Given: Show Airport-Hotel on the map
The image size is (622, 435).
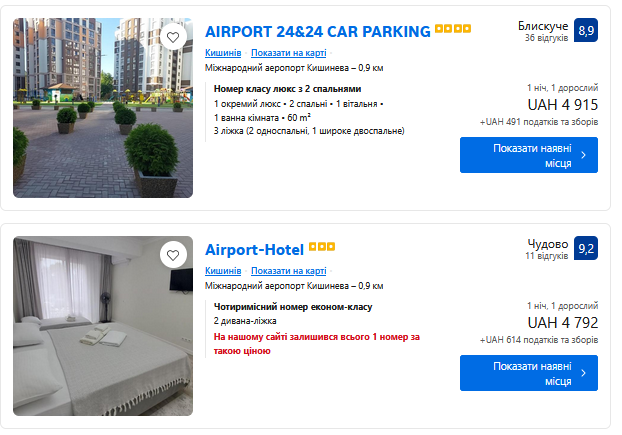Looking at the screenshot, I should 288,271.
